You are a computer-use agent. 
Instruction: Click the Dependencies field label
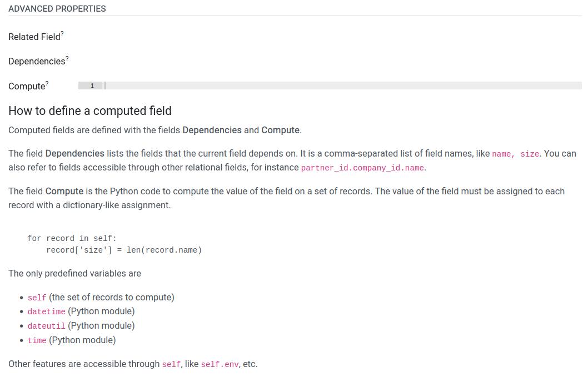pyautogui.click(x=37, y=62)
